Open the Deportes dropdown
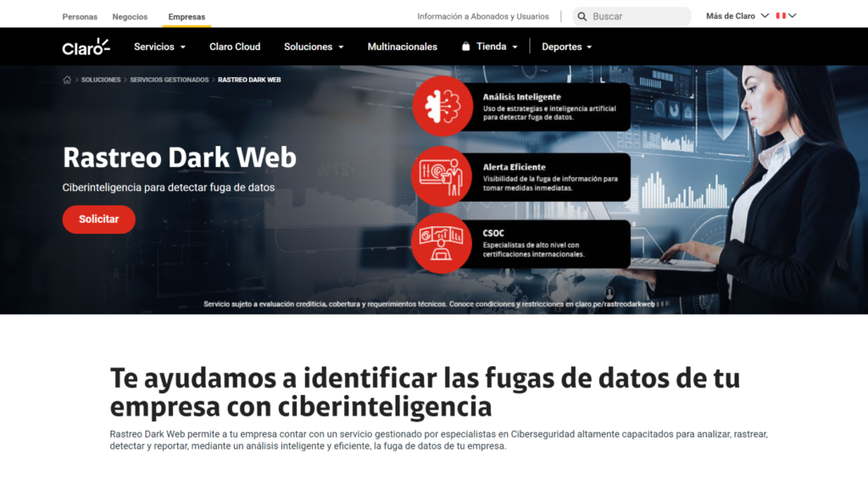Image resolution: width=868 pixels, height=496 pixels. pos(567,47)
